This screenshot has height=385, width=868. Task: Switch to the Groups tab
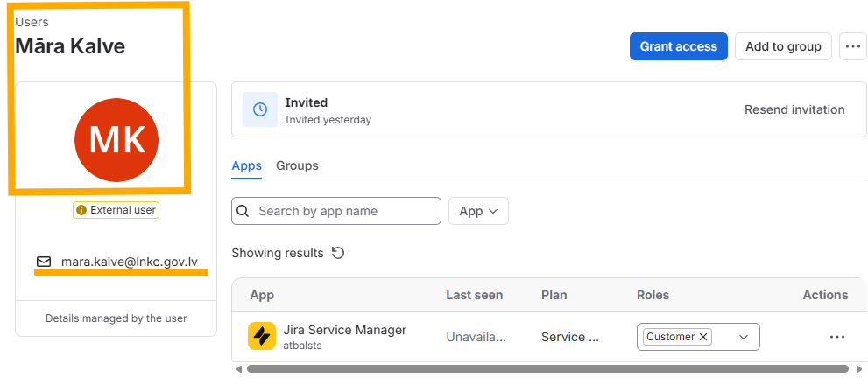tap(297, 165)
